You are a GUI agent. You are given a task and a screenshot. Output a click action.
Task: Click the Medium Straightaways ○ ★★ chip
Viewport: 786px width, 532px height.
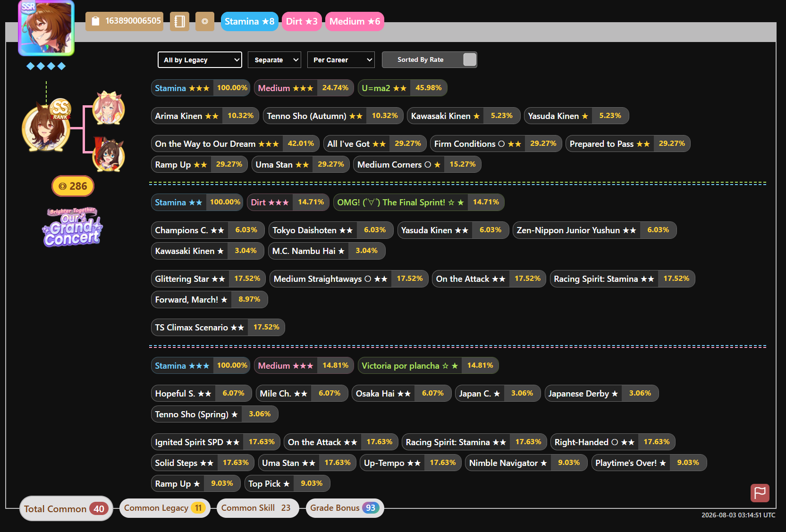pos(349,279)
